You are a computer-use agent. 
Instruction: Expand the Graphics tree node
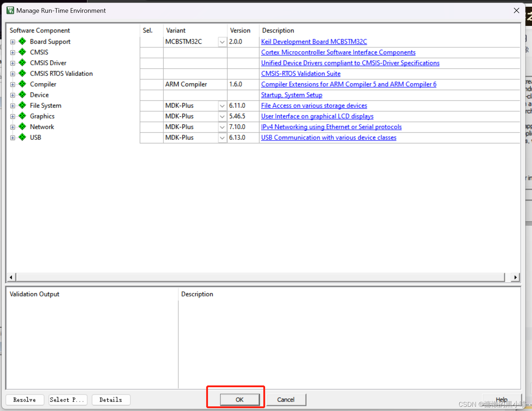13,116
